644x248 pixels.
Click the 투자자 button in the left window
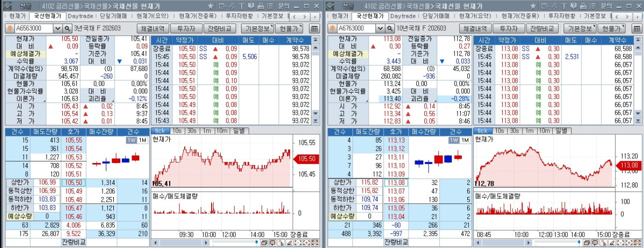(x=186, y=29)
